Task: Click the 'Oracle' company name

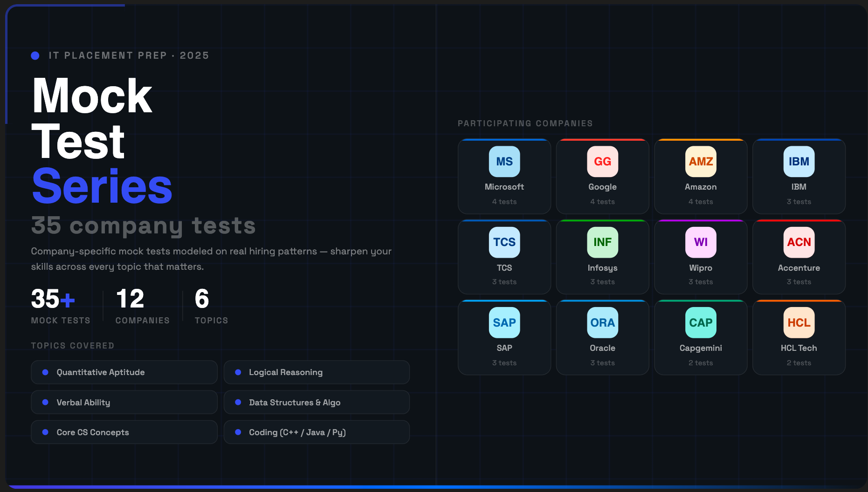Action: click(602, 348)
